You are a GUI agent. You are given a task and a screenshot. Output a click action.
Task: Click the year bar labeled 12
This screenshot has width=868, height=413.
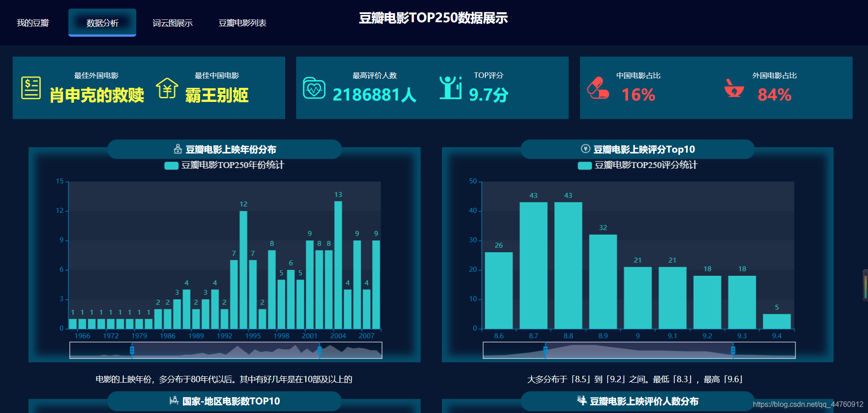pos(243,270)
